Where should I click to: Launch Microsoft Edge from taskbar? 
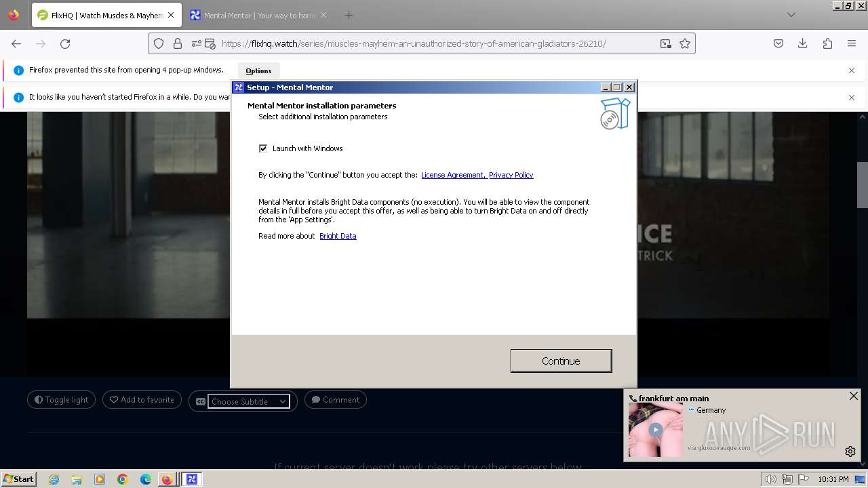point(146,479)
